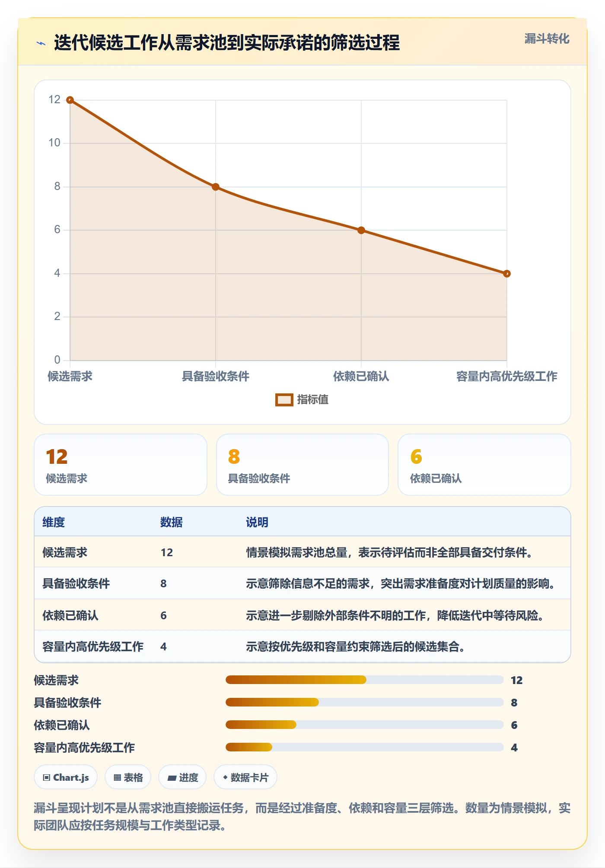Click the 容量内高优先级工作 label on the chart x-axis

tap(507, 376)
